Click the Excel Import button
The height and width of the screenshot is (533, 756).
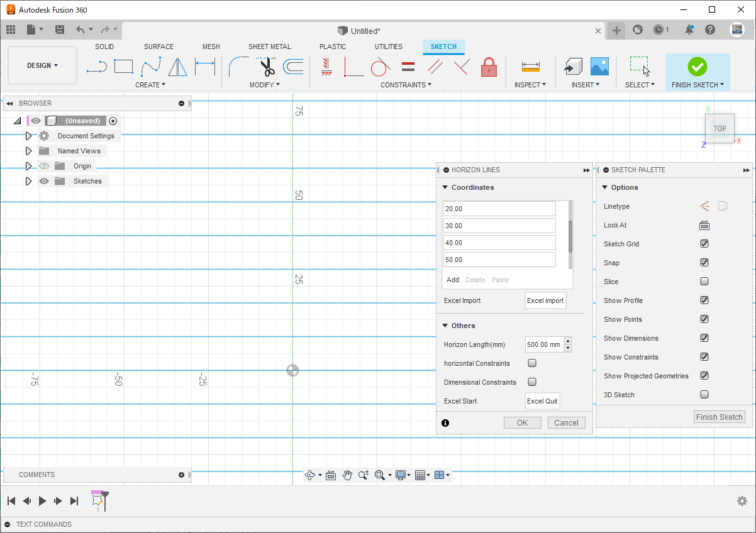[545, 300]
